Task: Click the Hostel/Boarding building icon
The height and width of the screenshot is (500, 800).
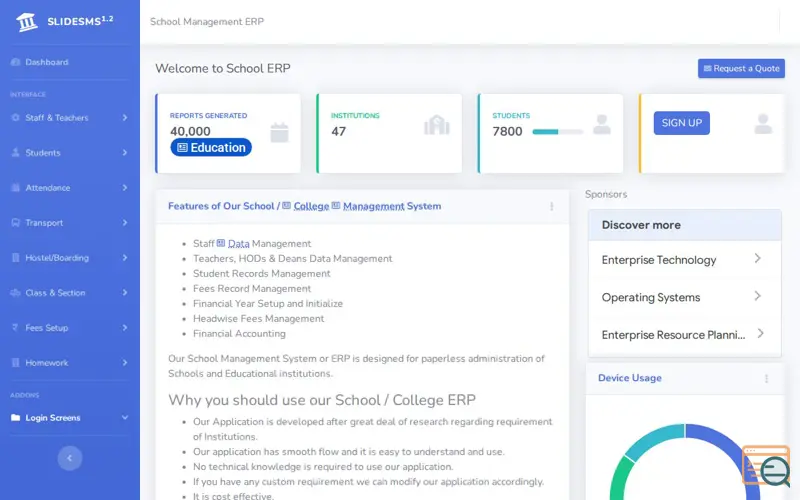Action: [15, 258]
